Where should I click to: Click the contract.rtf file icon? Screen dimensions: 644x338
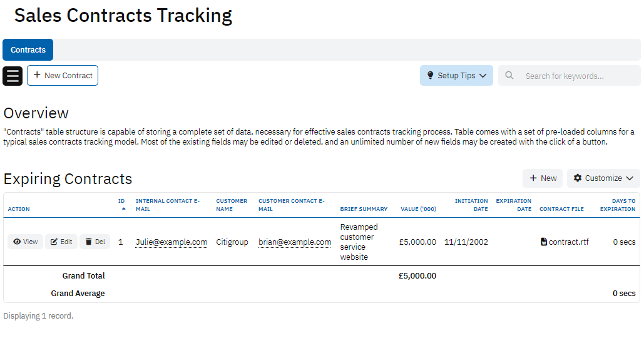point(544,242)
